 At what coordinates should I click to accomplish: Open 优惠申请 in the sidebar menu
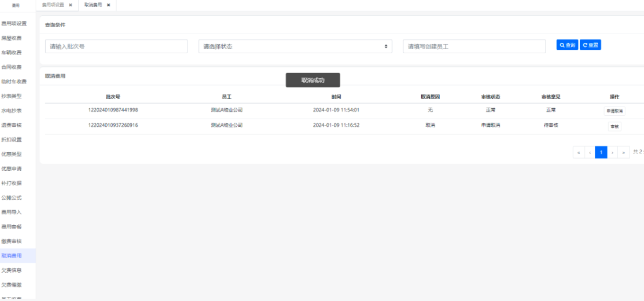pyautogui.click(x=12, y=168)
